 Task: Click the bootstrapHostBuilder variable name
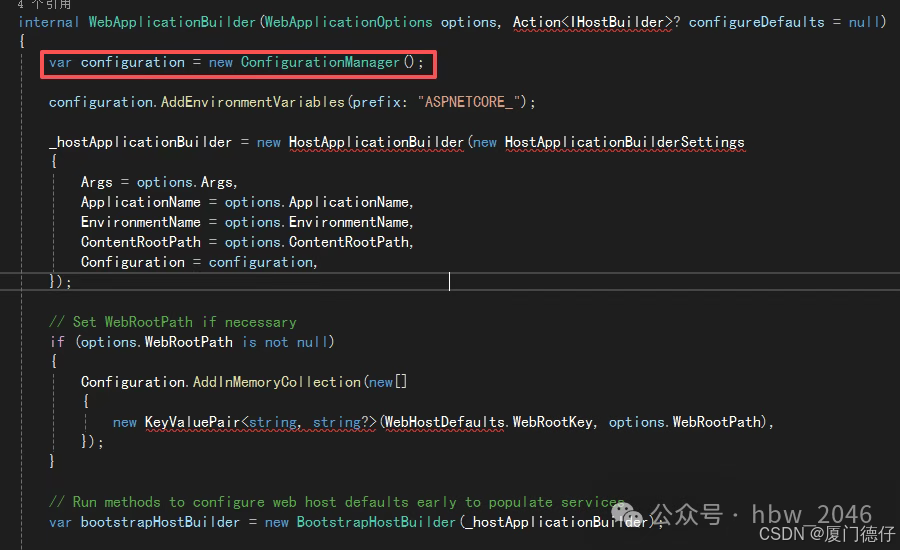coord(160,522)
